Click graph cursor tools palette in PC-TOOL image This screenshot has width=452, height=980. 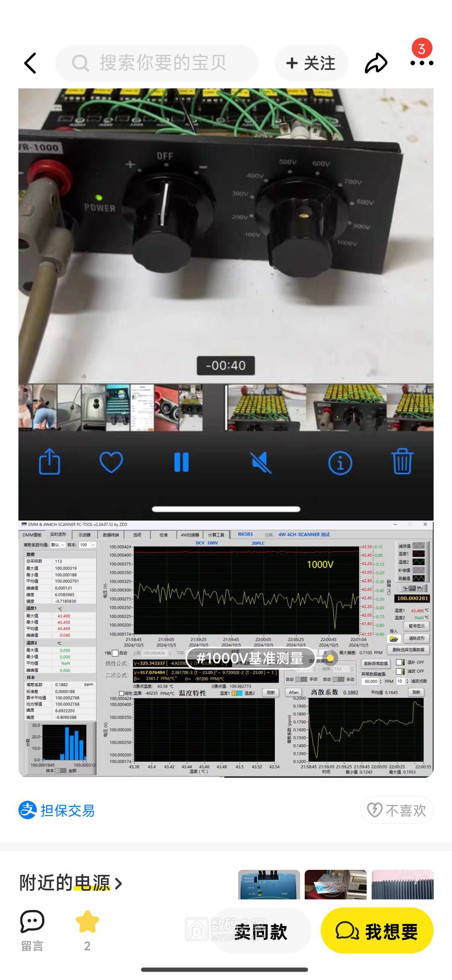click(412, 588)
